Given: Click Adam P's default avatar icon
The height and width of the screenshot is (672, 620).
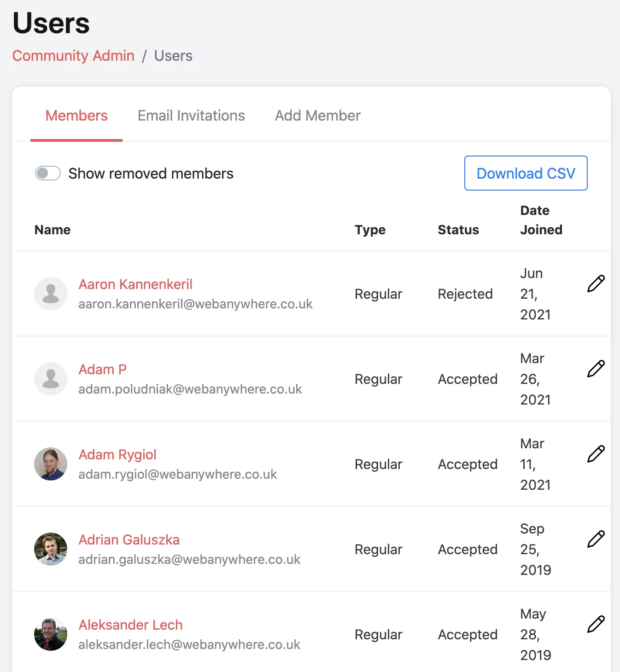Looking at the screenshot, I should (x=51, y=379).
